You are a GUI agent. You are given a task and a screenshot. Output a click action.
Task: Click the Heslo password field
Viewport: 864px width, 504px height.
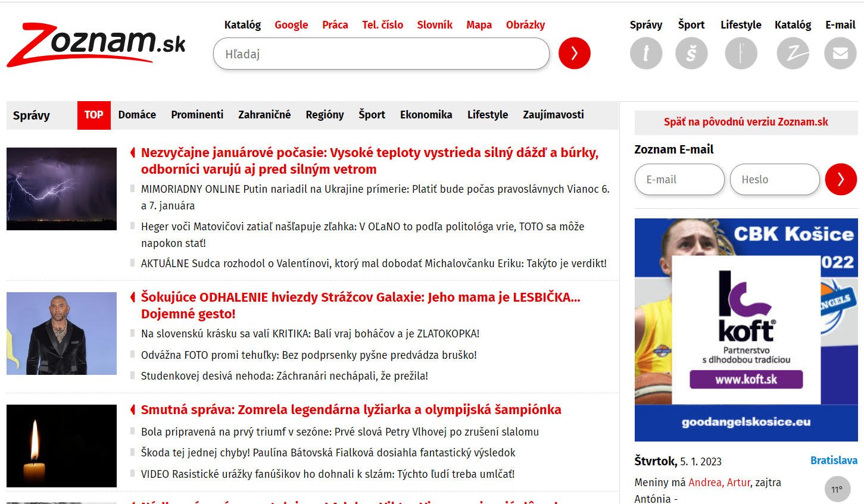tap(775, 179)
